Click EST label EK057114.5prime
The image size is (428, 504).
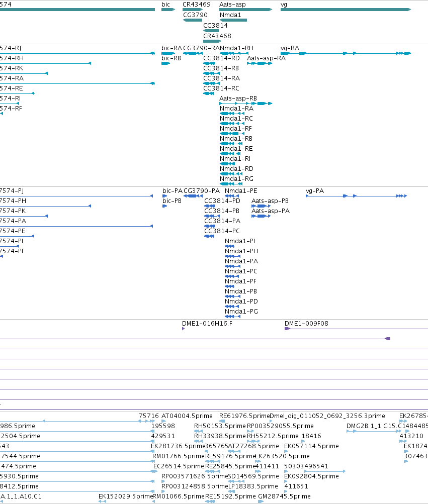tap(311, 446)
